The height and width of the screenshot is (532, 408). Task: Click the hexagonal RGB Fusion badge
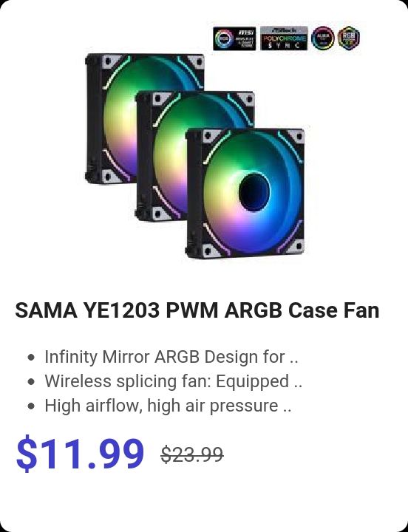coord(349,38)
